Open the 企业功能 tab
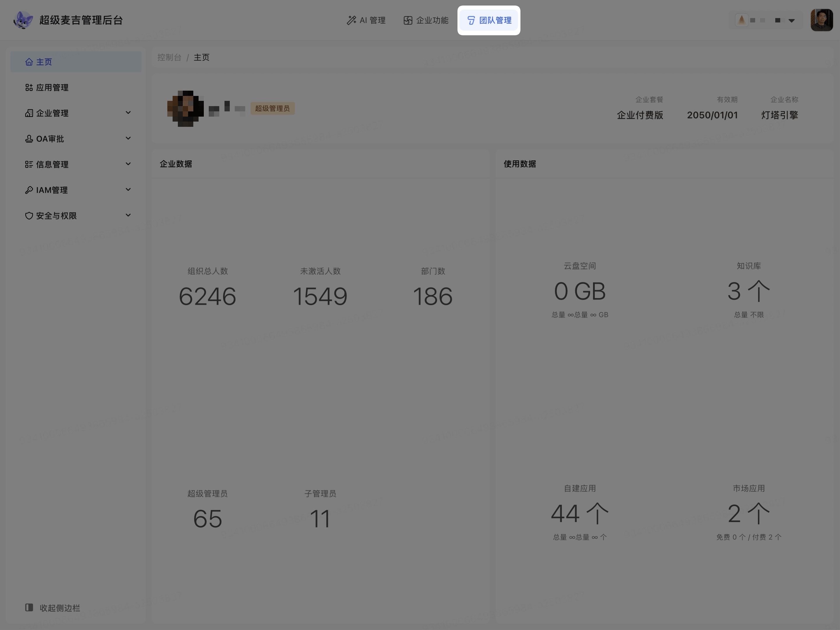 coord(426,20)
